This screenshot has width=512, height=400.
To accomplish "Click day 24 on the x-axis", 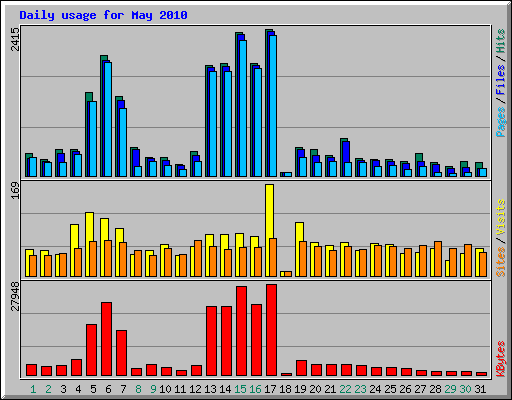I will click(375, 389).
